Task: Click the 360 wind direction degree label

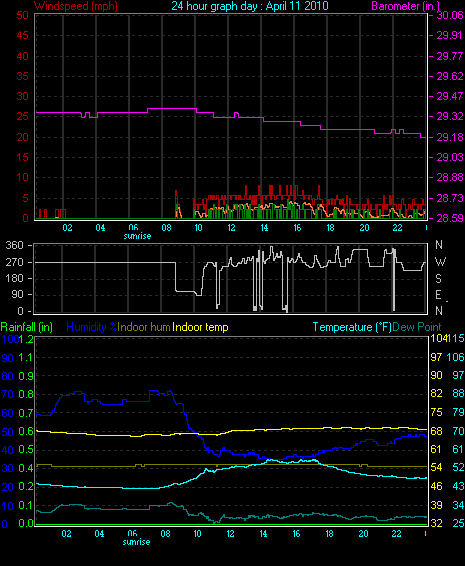Action: 14,245
